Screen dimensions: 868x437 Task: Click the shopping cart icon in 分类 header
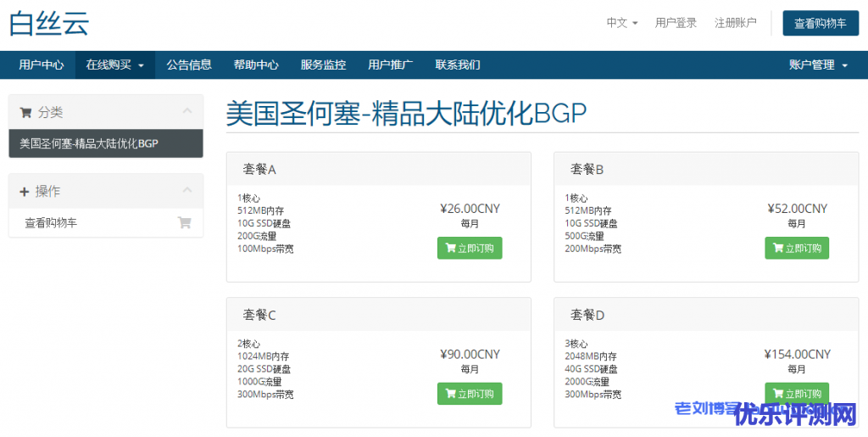coord(25,112)
